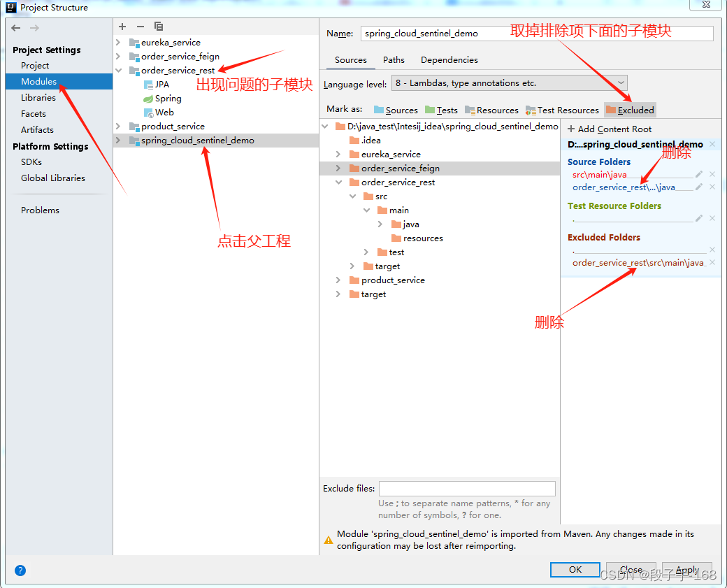Add a new module with plus icon
727x588 pixels.
tap(122, 27)
